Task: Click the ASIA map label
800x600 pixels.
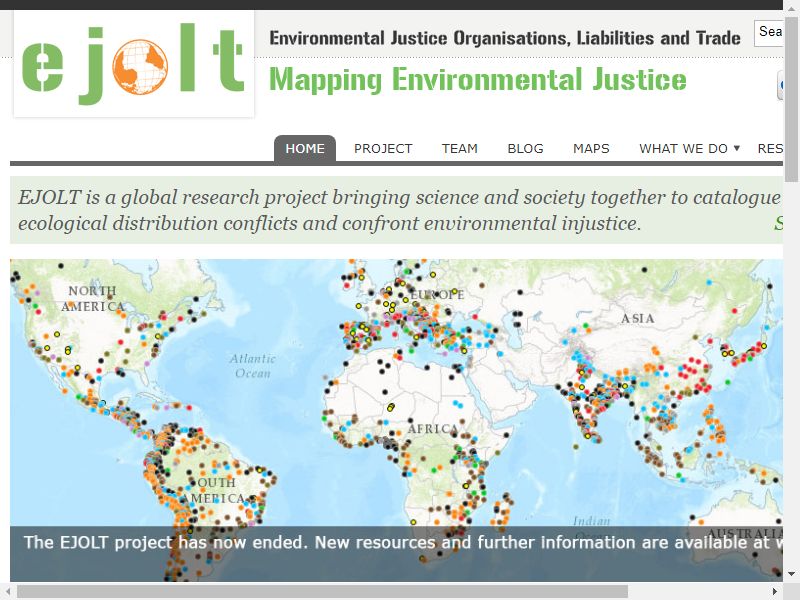Action: pos(637,318)
